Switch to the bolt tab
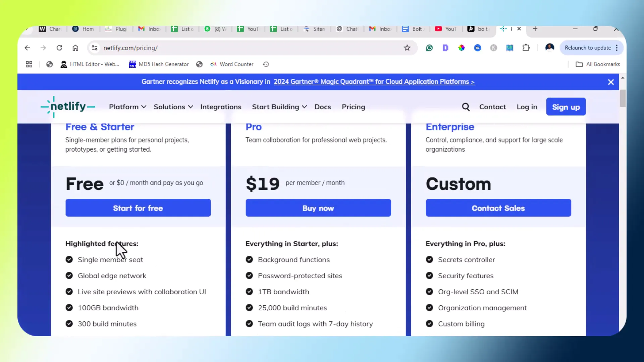 tap(479, 29)
